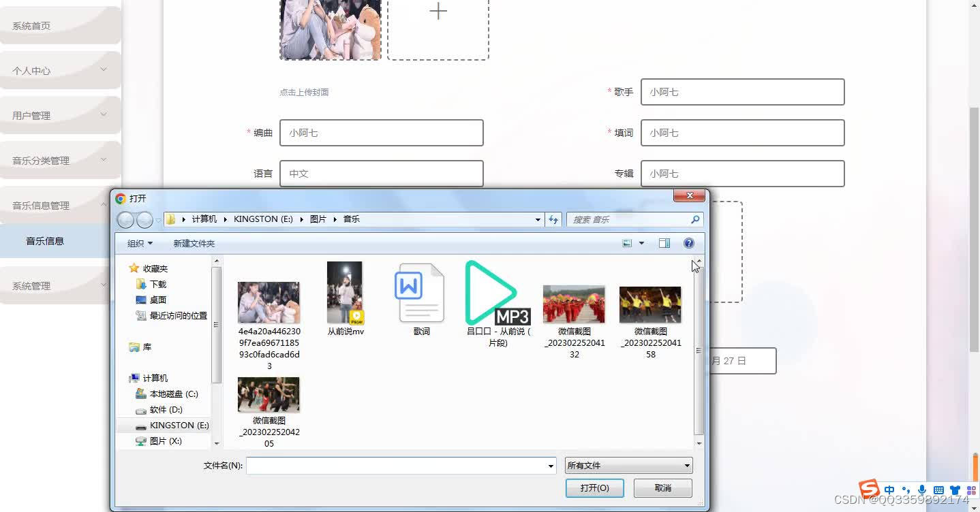This screenshot has width=980, height=512.
Task: Expand 用户管理 sidebar menu
Action: coord(60,116)
